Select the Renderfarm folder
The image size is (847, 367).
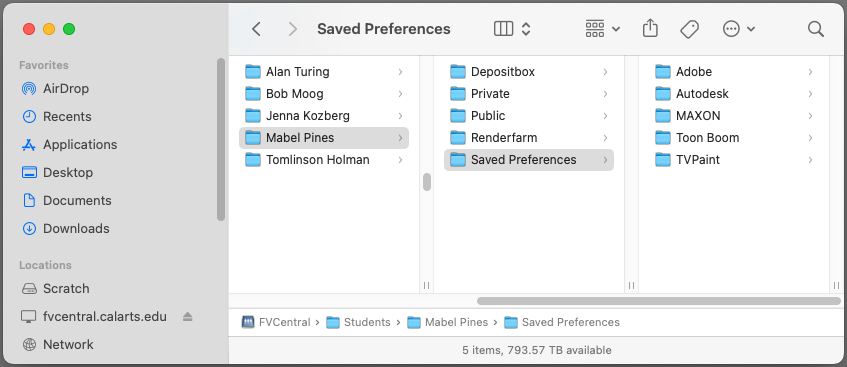529,138
